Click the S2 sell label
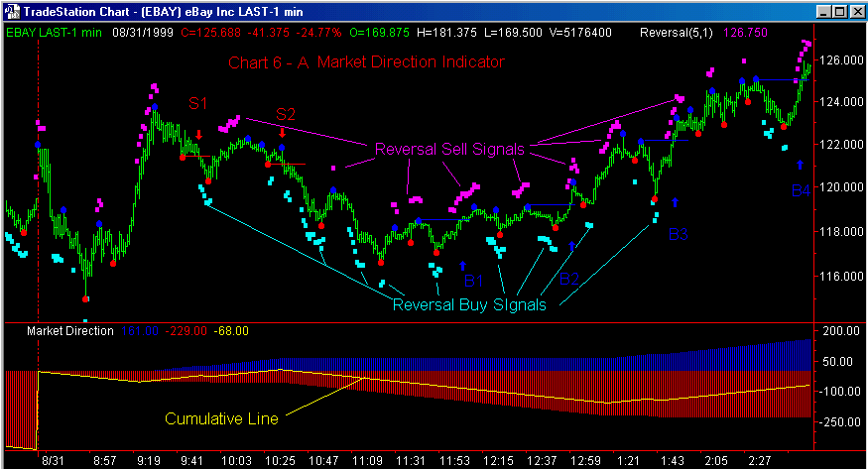 click(x=285, y=114)
